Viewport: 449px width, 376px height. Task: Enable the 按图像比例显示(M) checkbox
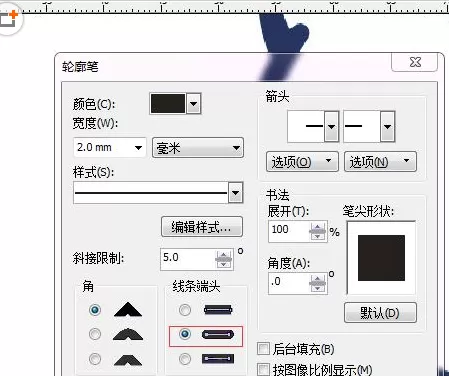tap(263, 369)
